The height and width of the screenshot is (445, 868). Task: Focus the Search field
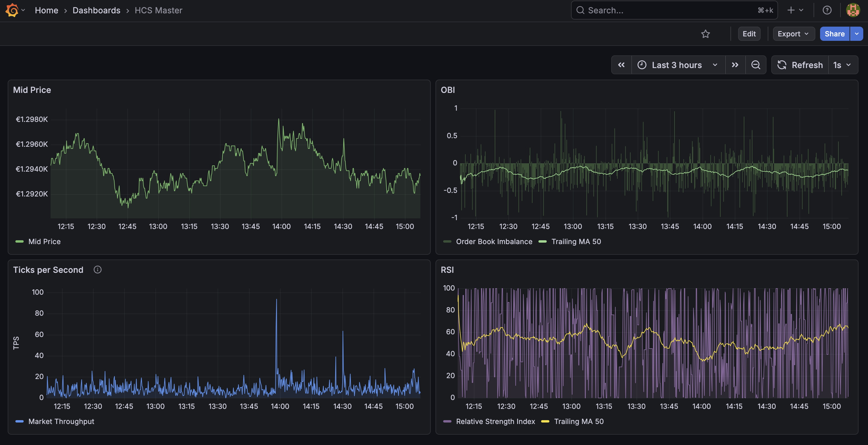pos(674,10)
